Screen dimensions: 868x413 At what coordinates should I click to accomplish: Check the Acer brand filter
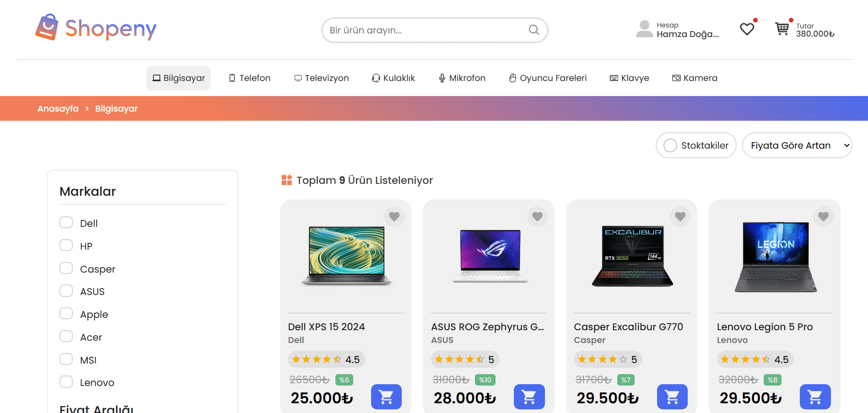tap(66, 337)
